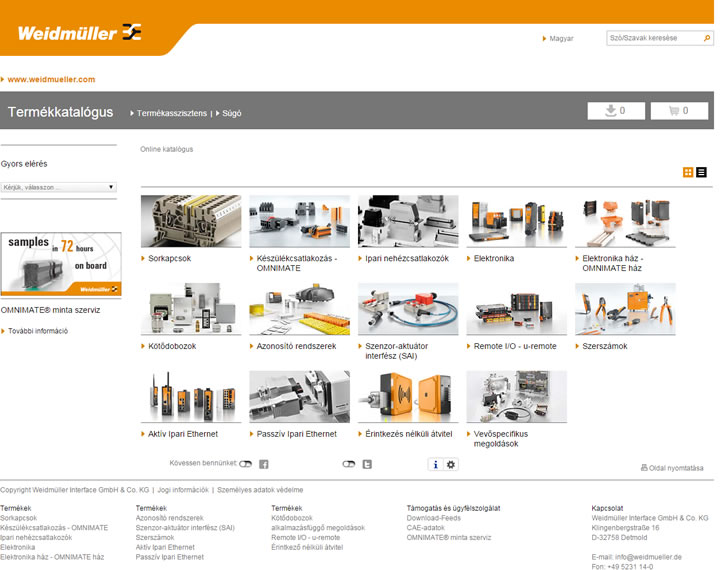Open the social settings gear icon
The width and height of the screenshot is (720, 570).
click(451, 464)
